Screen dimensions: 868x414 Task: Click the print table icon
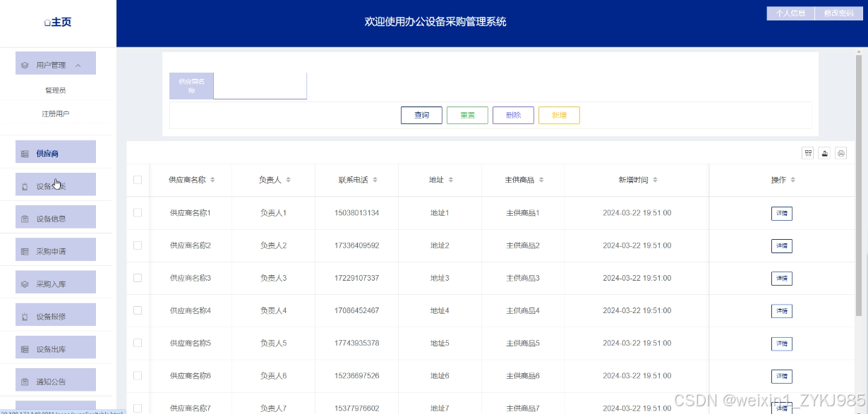pos(840,153)
